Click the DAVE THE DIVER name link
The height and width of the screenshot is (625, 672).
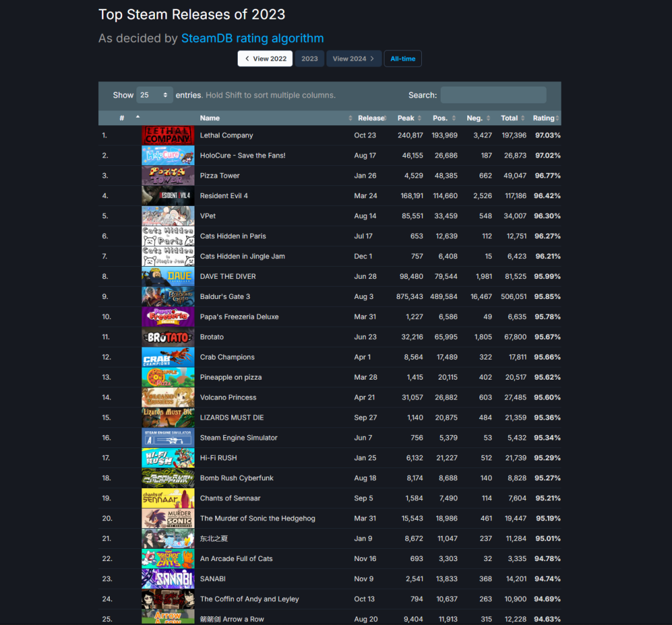point(228,276)
